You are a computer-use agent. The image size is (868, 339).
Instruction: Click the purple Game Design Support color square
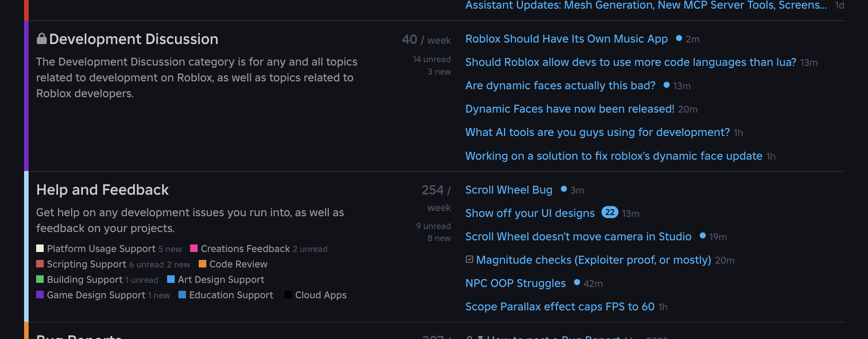40,295
